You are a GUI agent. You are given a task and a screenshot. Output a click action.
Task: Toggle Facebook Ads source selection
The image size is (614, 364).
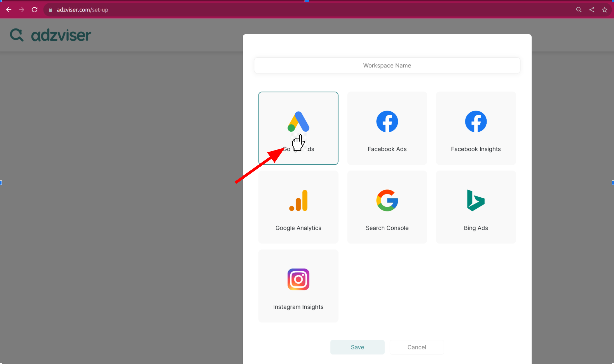[x=387, y=128]
